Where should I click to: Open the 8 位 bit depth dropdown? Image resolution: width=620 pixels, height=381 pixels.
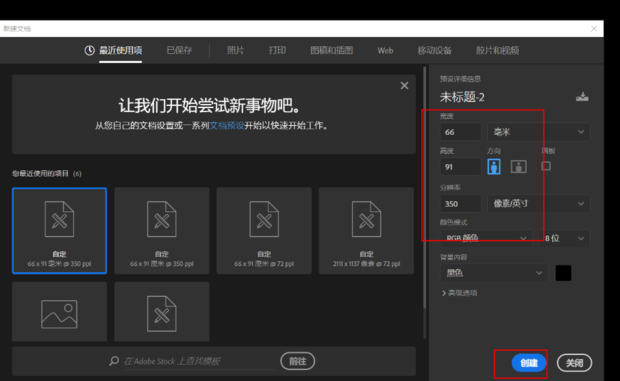click(x=564, y=238)
